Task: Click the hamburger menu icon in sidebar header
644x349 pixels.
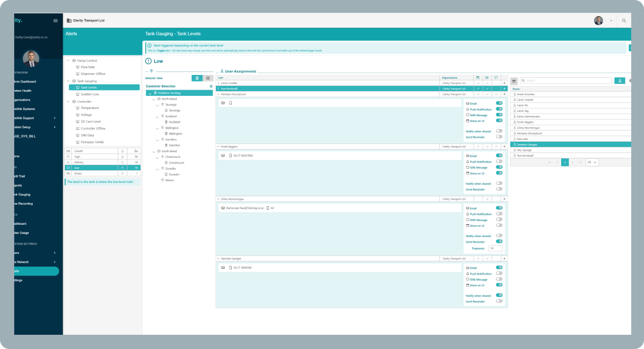Action: click(x=55, y=21)
